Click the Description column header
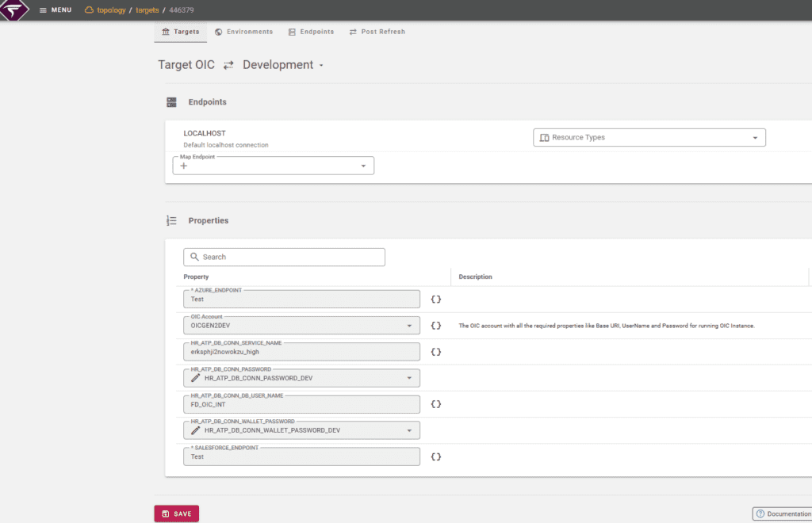Viewport: 812px width, 523px height. tap(476, 277)
